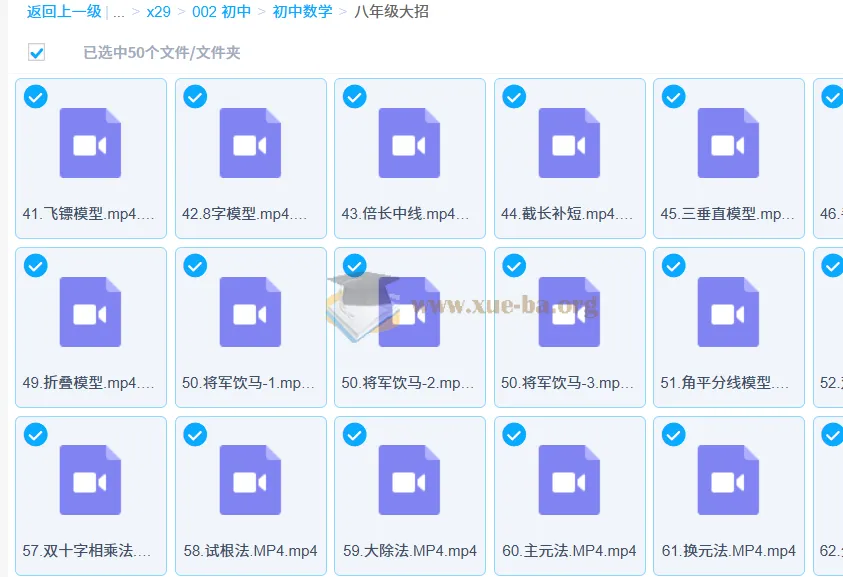Viewport: 843px width, 577px height.
Task: Click video icon of 44.截长补短.mp4
Action: pos(569,143)
